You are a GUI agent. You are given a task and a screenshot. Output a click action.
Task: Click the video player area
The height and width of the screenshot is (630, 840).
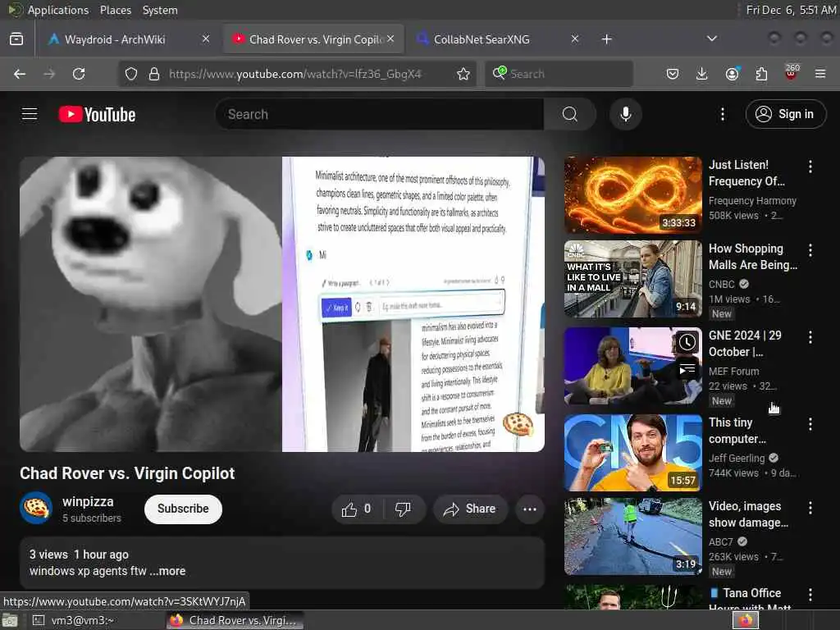point(282,304)
